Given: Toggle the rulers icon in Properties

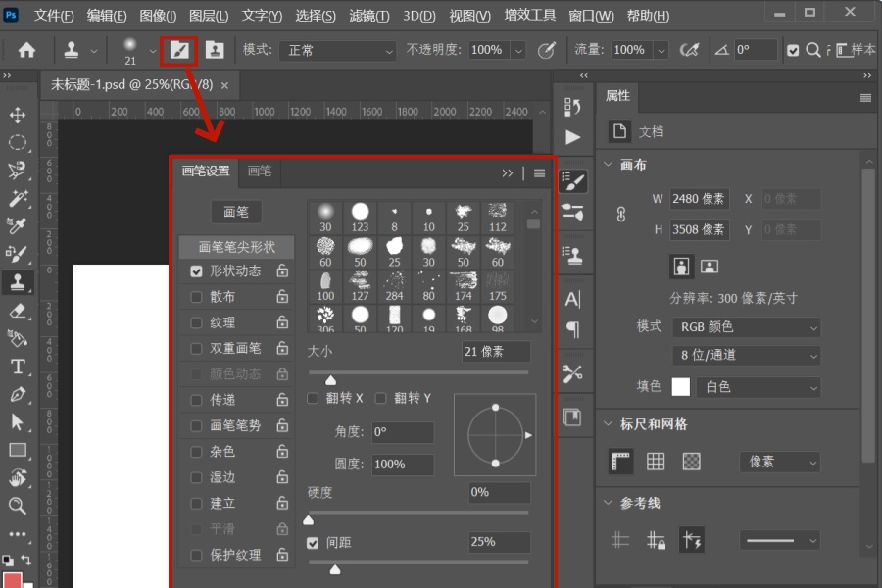Looking at the screenshot, I should [x=621, y=462].
